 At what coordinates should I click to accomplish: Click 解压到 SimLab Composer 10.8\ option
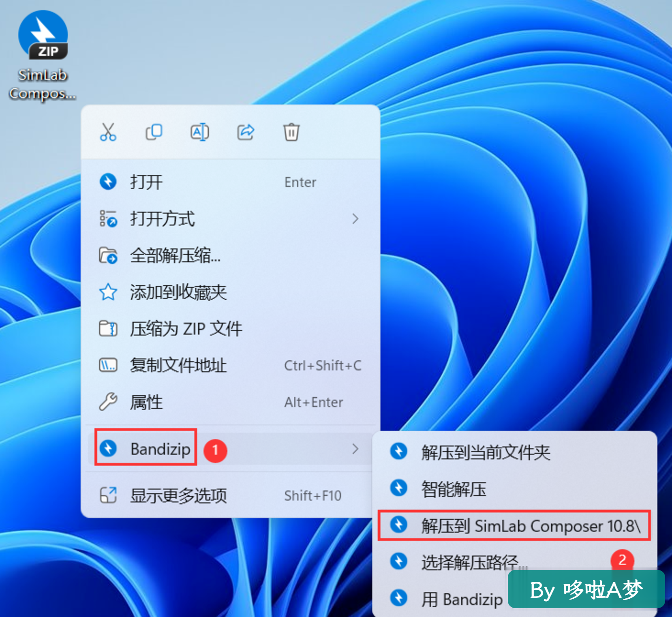pos(514,525)
